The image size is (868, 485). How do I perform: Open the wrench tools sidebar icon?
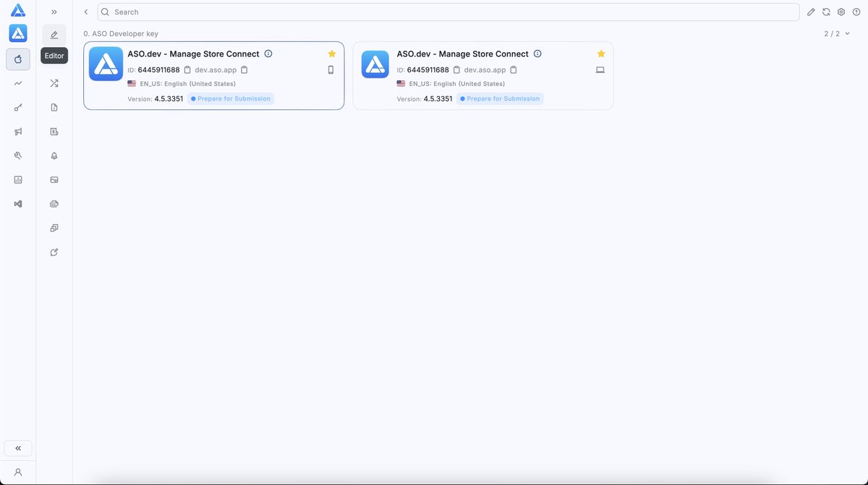tap(18, 156)
